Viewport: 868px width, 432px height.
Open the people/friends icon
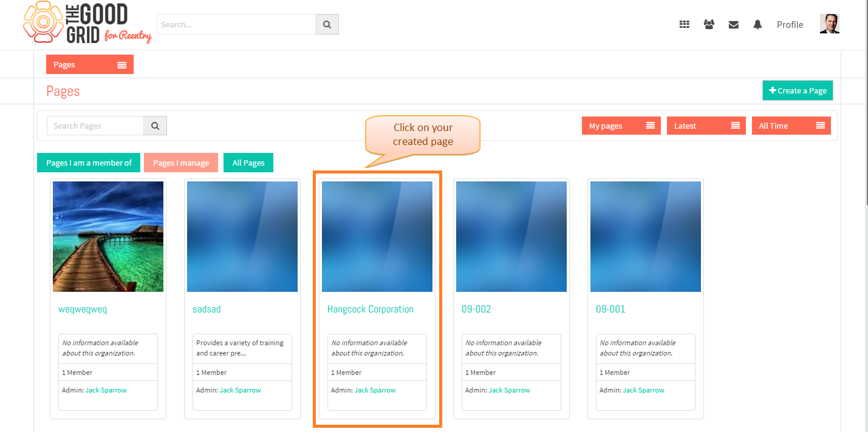point(709,24)
